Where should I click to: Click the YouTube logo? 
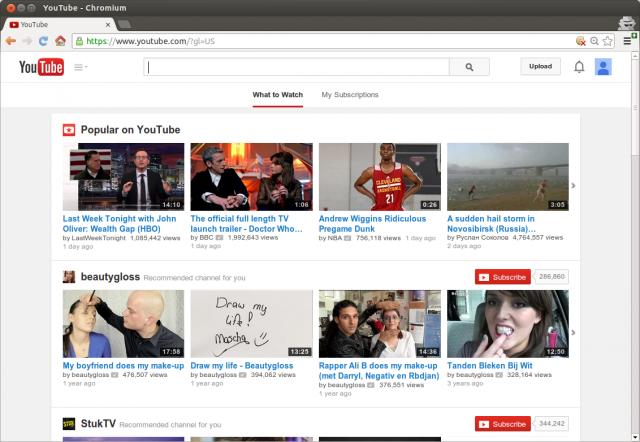coord(41,67)
